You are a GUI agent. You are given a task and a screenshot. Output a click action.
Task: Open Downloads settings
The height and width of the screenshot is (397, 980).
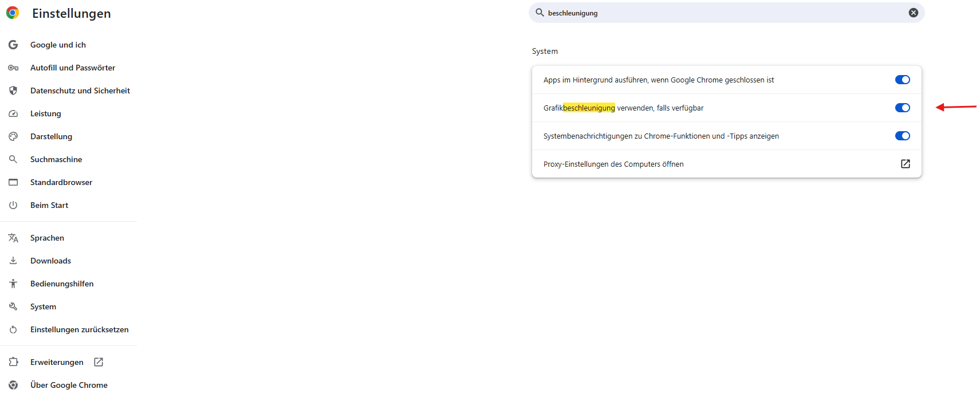(50, 261)
